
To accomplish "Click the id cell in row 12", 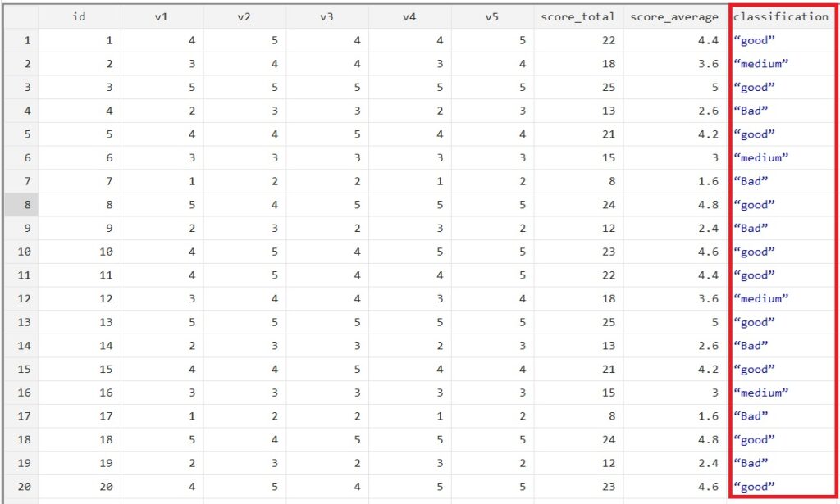I will pos(80,299).
